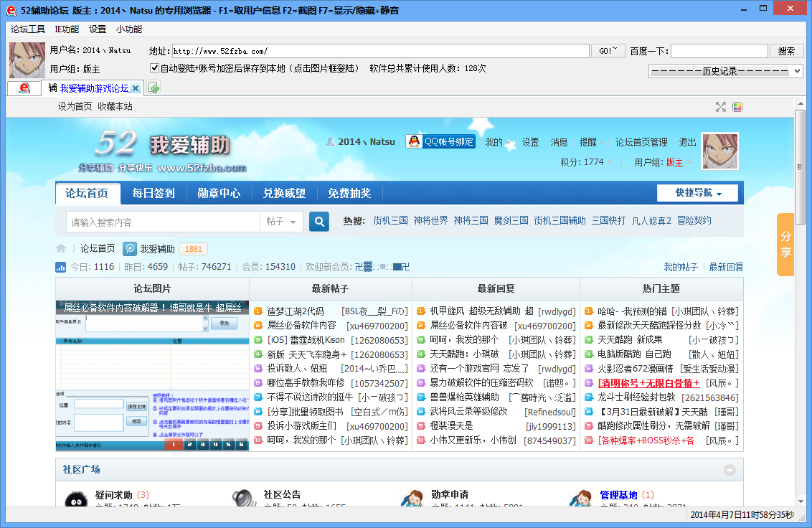Click the 疑问求助 forum icon

click(76, 499)
